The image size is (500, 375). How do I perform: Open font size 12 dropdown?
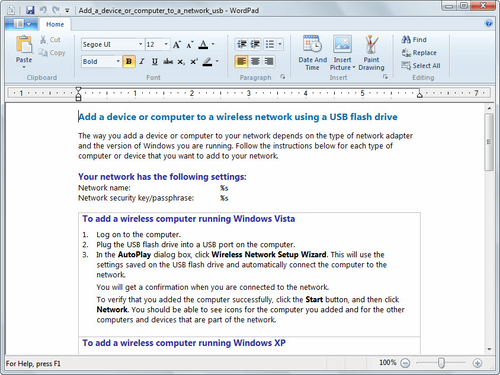tap(166, 44)
